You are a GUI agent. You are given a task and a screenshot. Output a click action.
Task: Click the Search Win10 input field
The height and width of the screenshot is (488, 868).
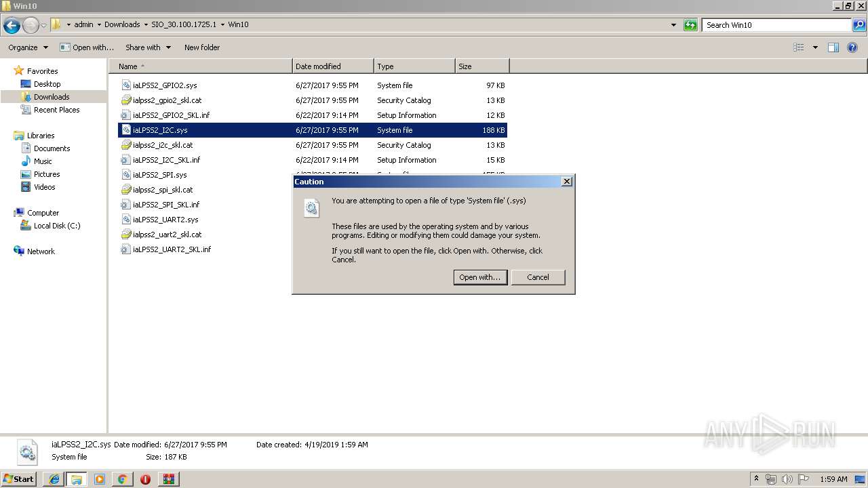click(776, 25)
